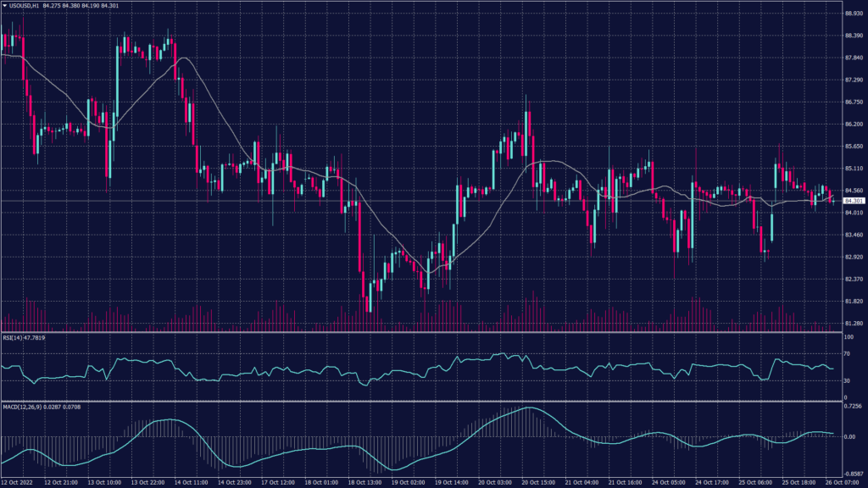This screenshot has width=868, height=488.
Task: Select the USOUSD,H1 chart title
Action: (25, 6)
